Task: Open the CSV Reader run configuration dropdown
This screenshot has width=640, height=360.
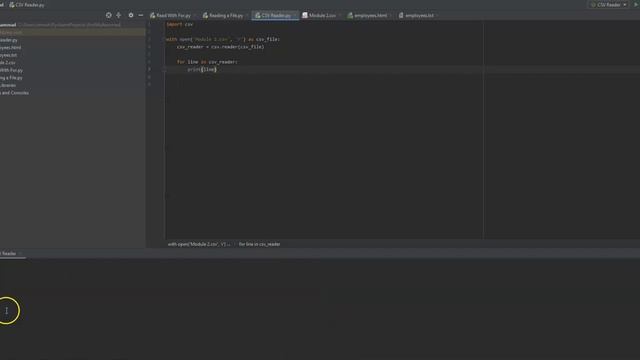Action: coord(609,5)
